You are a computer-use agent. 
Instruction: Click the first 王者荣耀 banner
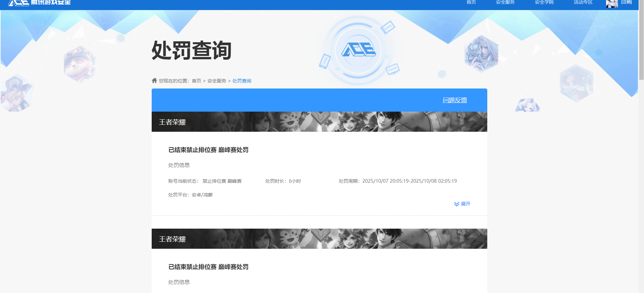[x=319, y=122]
